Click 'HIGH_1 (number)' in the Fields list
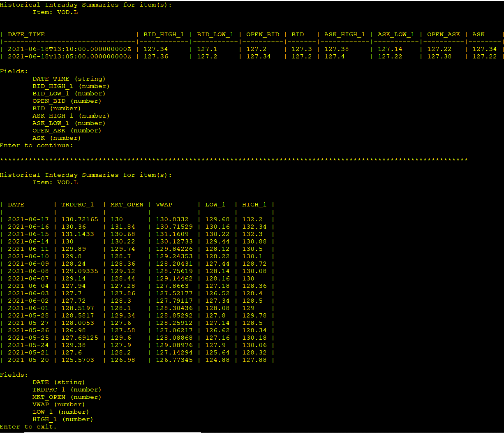Viewport: 504px width, 433px height. [x=62, y=419]
